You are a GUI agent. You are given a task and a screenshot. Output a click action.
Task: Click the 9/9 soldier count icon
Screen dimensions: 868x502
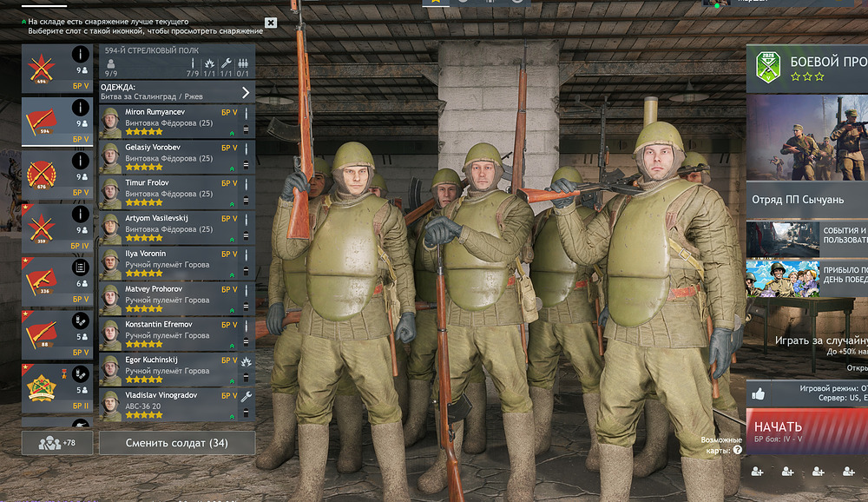click(111, 63)
